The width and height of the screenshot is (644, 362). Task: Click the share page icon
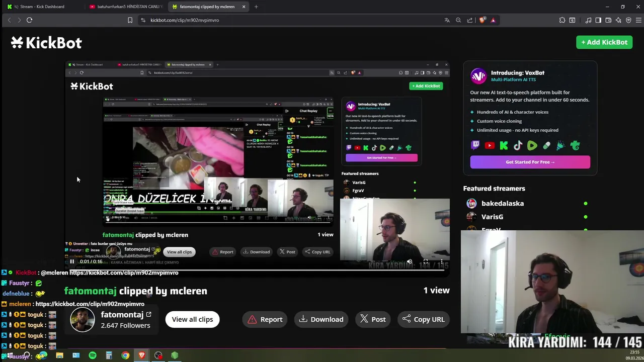click(470, 20)
